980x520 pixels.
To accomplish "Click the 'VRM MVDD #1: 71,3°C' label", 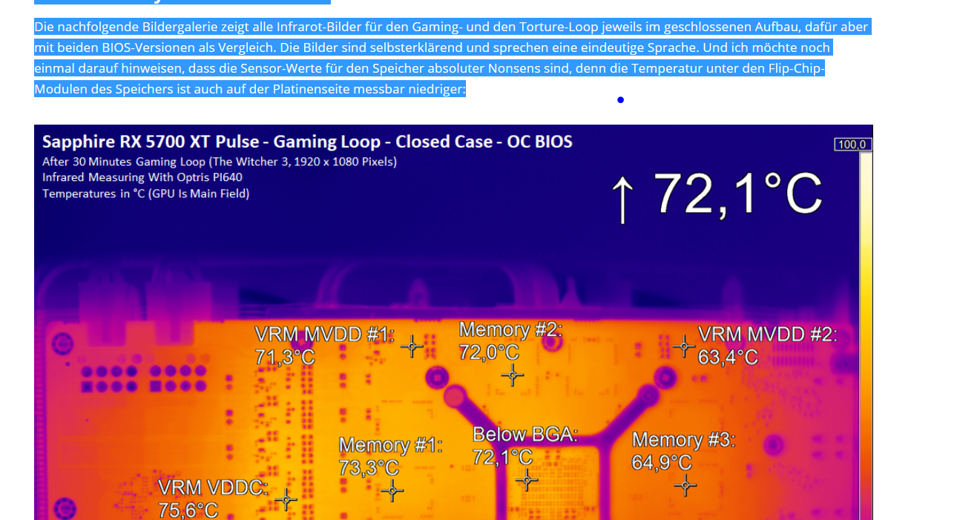I will 325,346.
